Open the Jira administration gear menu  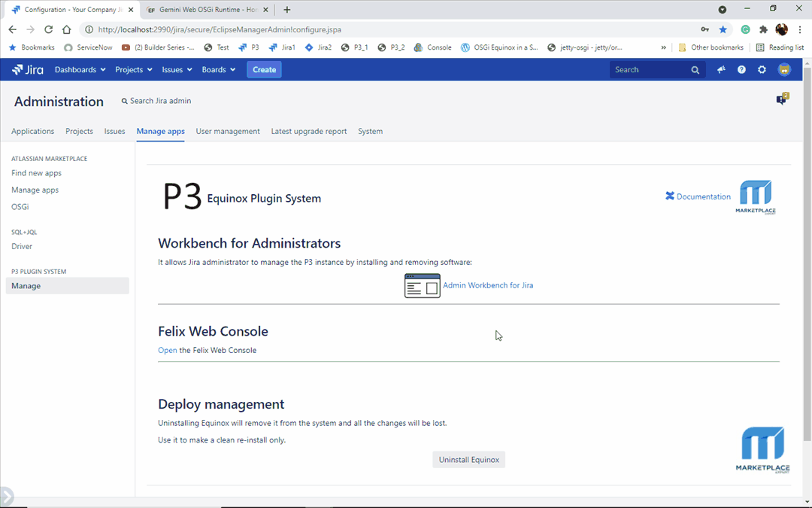(x=762, y=69)
